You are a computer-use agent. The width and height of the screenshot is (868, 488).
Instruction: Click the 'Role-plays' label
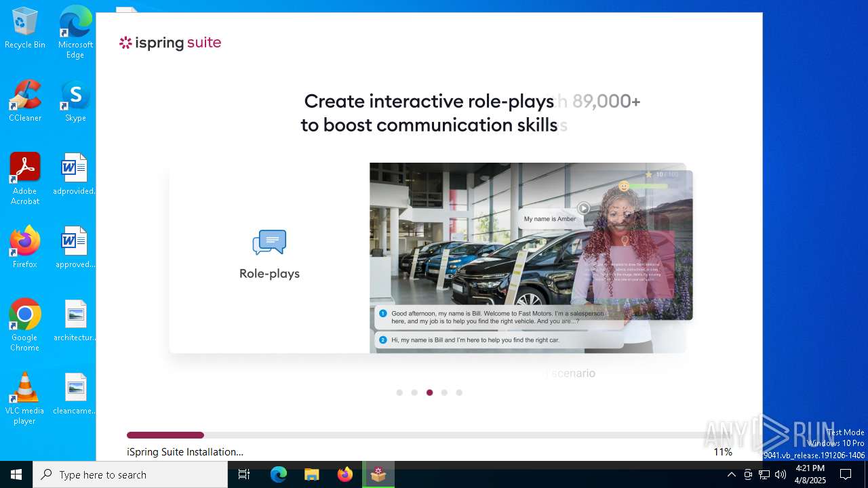pyautogui.click(x=269, y=274)
